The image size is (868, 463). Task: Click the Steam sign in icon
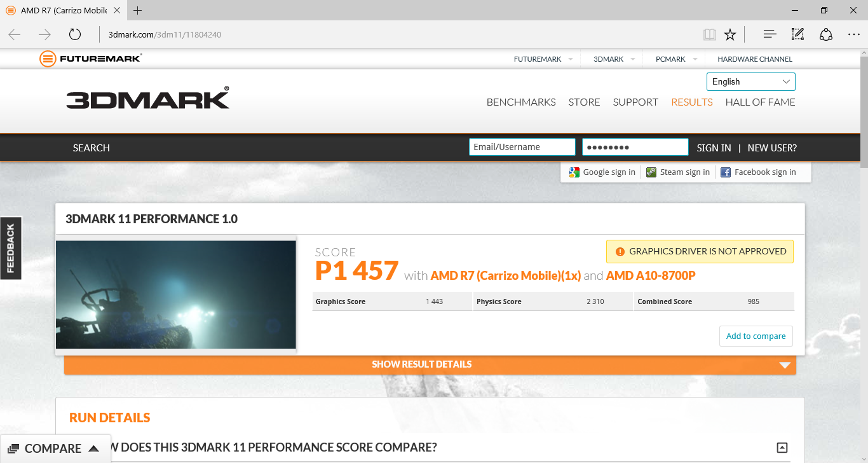651,172
